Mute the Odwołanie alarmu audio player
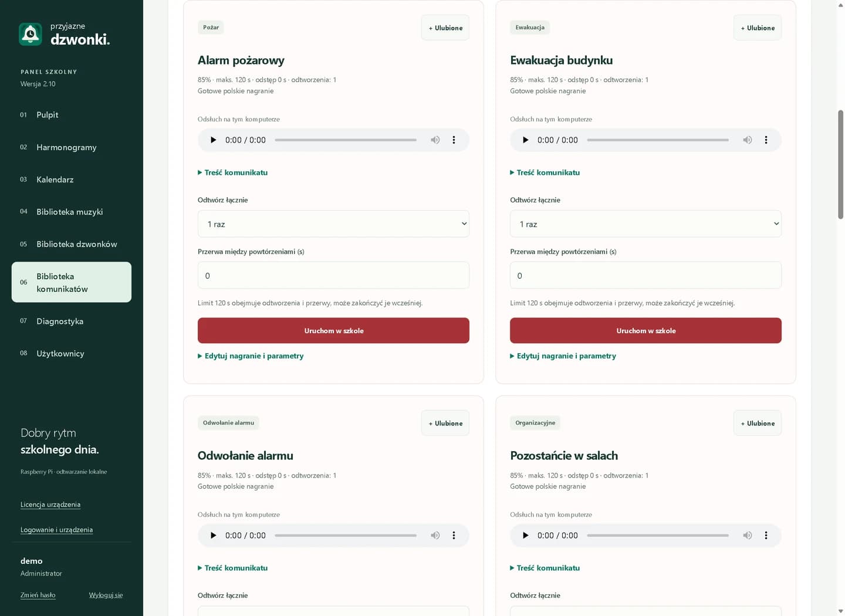 point(435,536)
